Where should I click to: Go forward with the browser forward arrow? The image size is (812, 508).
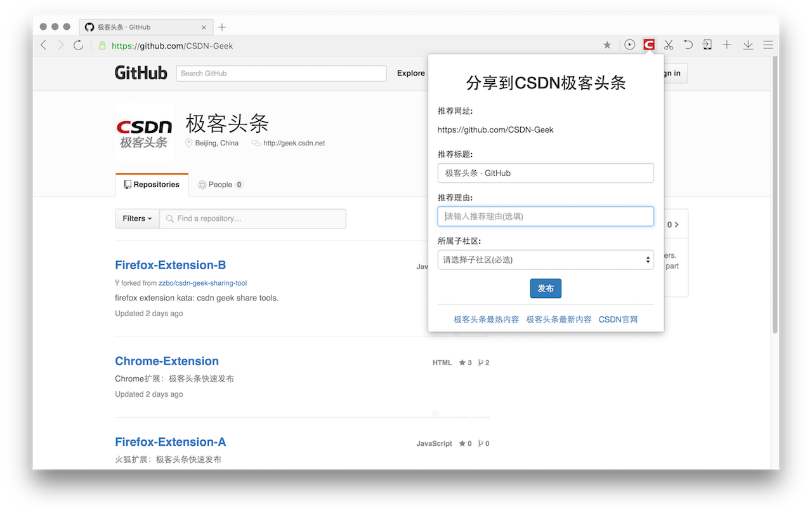[61, 45]
